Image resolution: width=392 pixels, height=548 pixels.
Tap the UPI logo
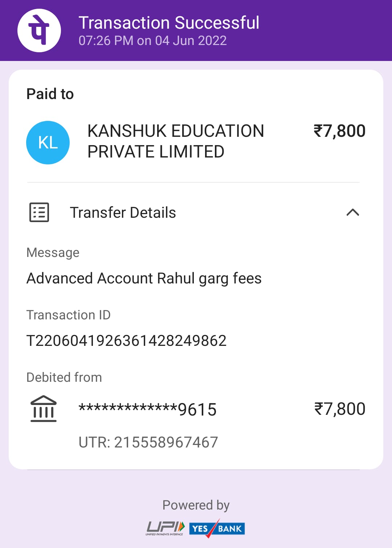point(166,528)
